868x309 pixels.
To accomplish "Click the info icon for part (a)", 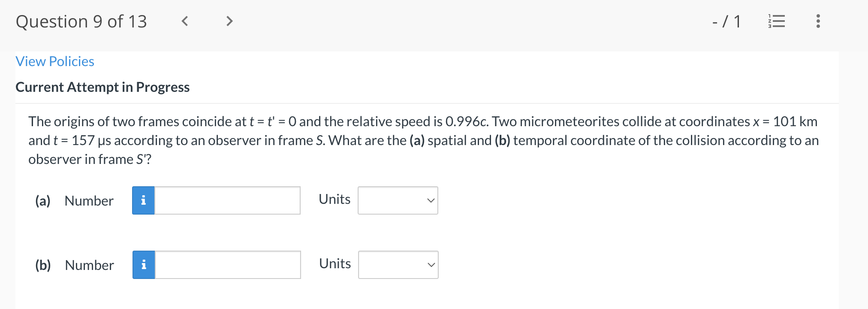I will pyautogui.click(x=143, y=200).
